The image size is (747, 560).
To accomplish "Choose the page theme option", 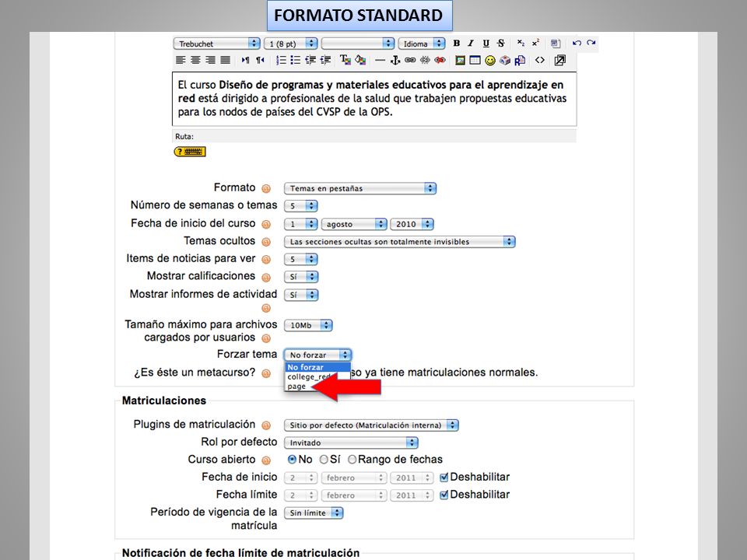I will pyautogui.click(x=296, y=387).
